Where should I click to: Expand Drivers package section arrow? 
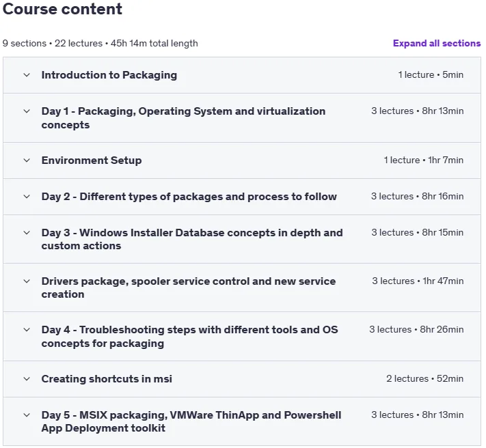[27, 281]
